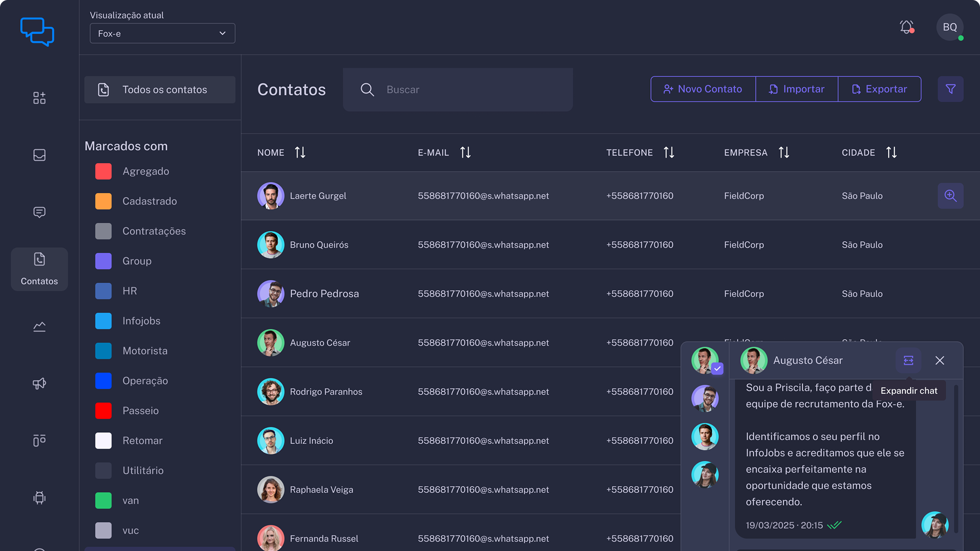This screenshot has width=980, height=551.
Task: Select the campaigns megaphone icon
Action: pyautogui.click(x=39, y=383)
